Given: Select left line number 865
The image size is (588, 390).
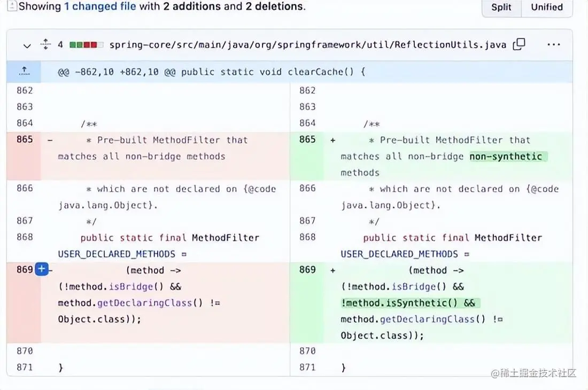Looking at the screenshot, I should coord(25,139).
